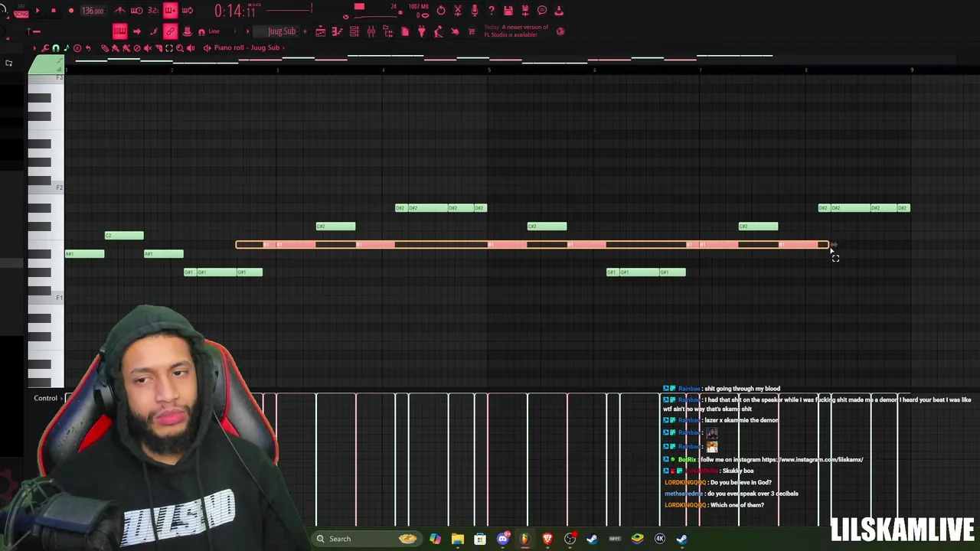The height and width of the screenshot is (551, 980).
Task: Open the help question mark icon
Action: [x=492, y=11]
